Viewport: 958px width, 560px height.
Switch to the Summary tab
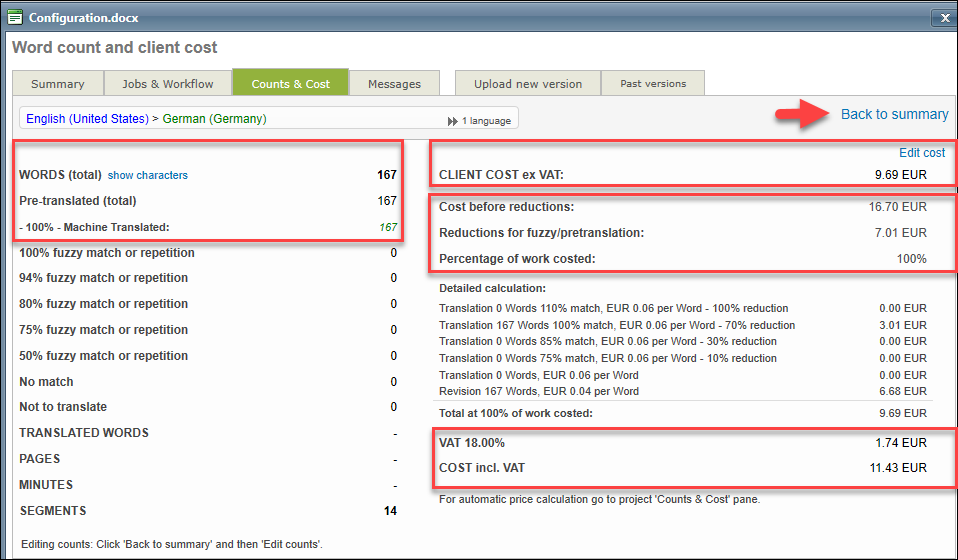tap(57, 84)
